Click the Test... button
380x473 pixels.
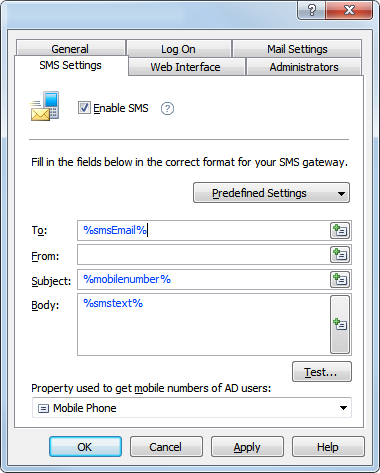pyautogui.click(x=322, y=372)
